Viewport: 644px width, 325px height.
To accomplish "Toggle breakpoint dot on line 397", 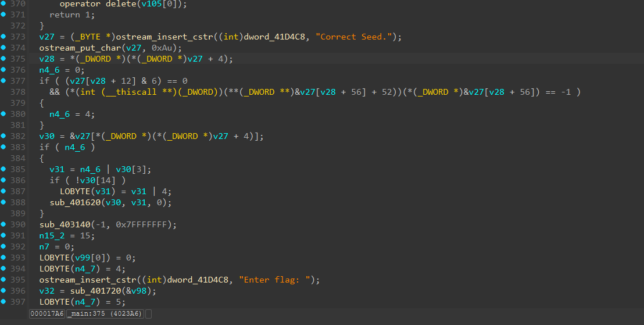I will 3,302.
